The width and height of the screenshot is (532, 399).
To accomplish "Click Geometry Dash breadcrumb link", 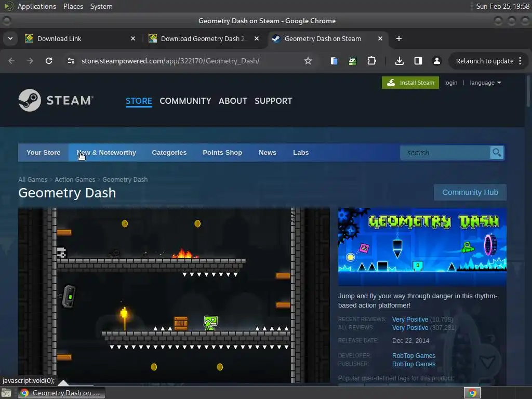I will 125,179.
